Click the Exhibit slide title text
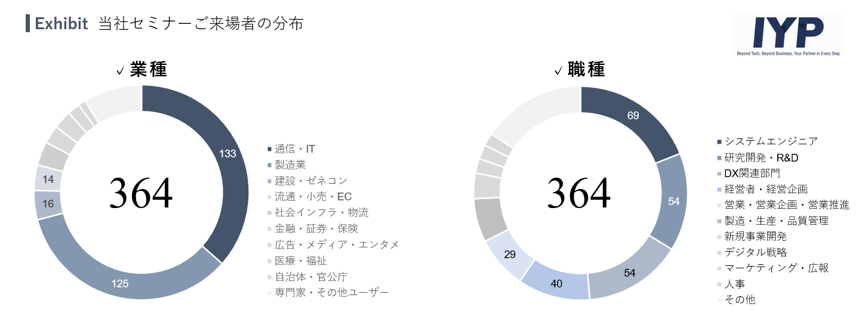The height and width of the screenshot is (313, 868). (169, 24)
